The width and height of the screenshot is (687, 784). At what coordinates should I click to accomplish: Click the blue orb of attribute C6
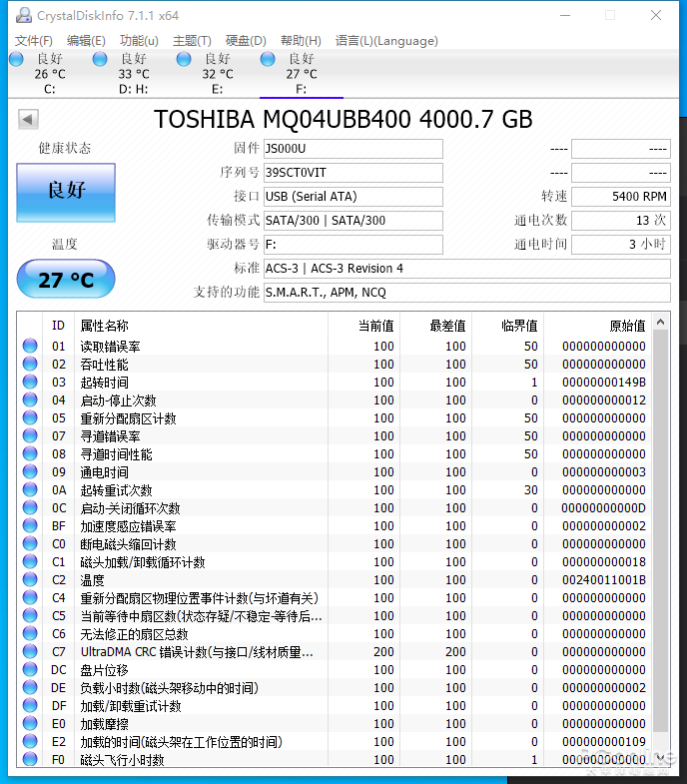(30, 633)
